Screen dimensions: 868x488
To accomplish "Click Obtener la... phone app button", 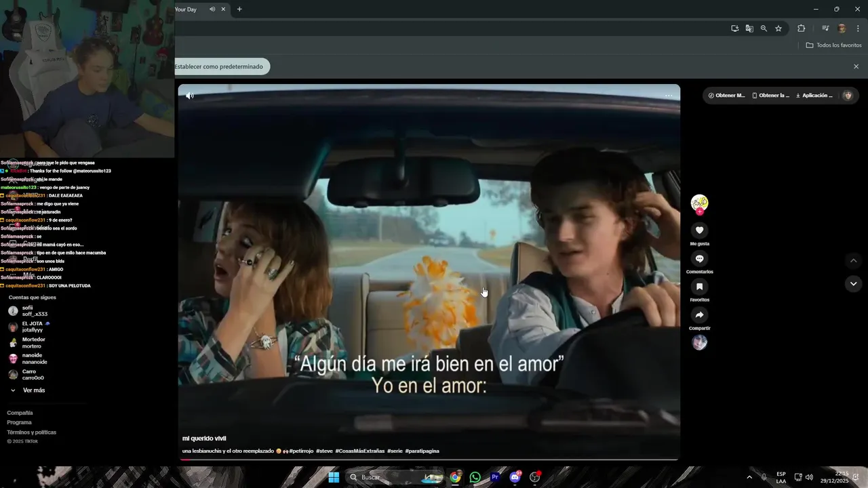I will click(x=771, y=96).
